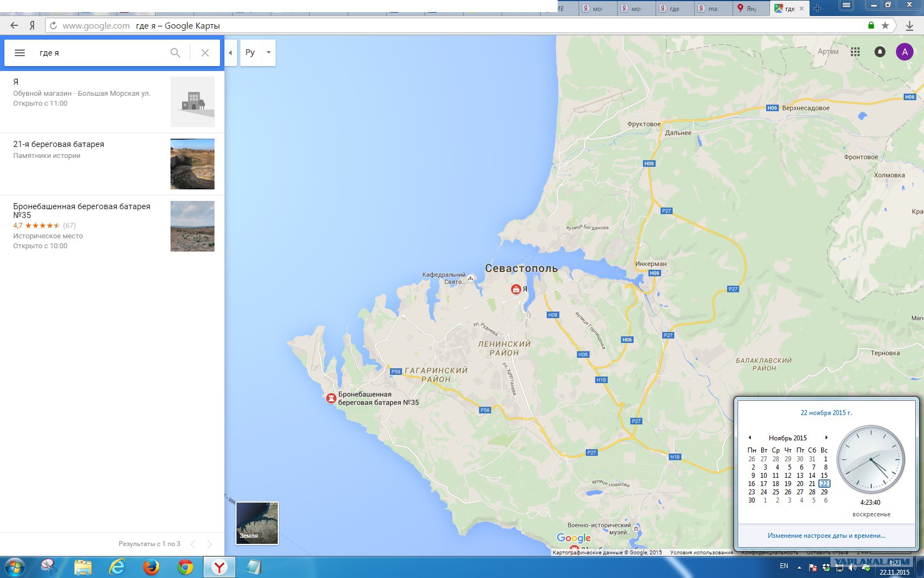Click the battery №35 result photo thumbnail
This screenshot has width=924, height=578.
pos(193,226)
